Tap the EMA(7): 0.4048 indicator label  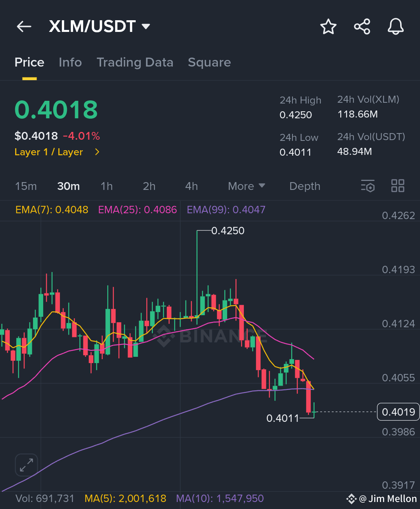[52, 210]
